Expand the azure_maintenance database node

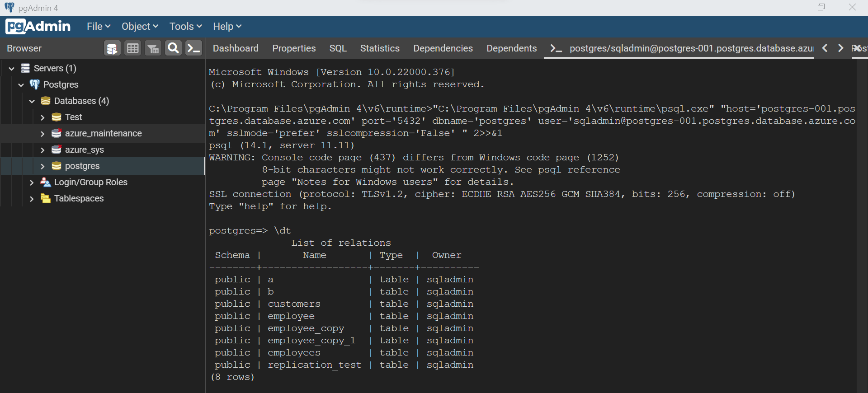pos(42,134)
